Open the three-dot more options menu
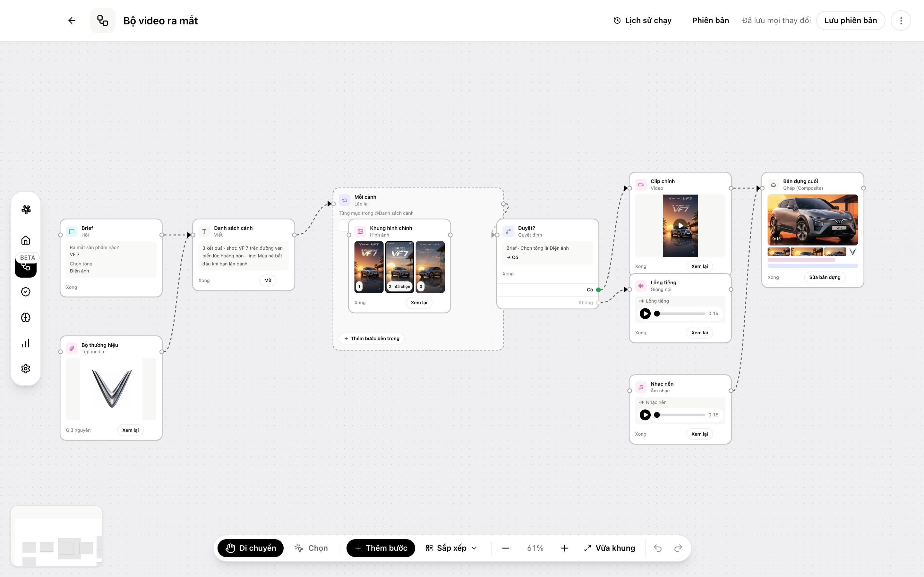Viewport: 924px width, 577px height. 901,21
